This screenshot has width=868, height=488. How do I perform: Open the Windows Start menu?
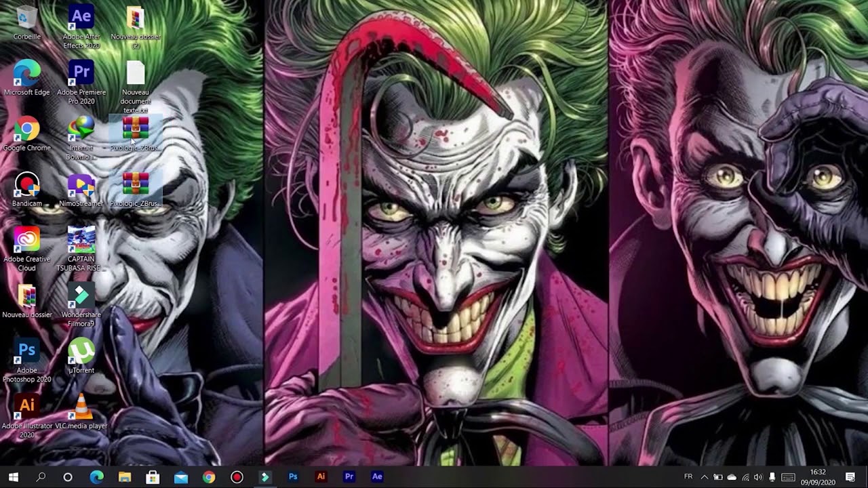pyautogui.click(x=14, y=477)
